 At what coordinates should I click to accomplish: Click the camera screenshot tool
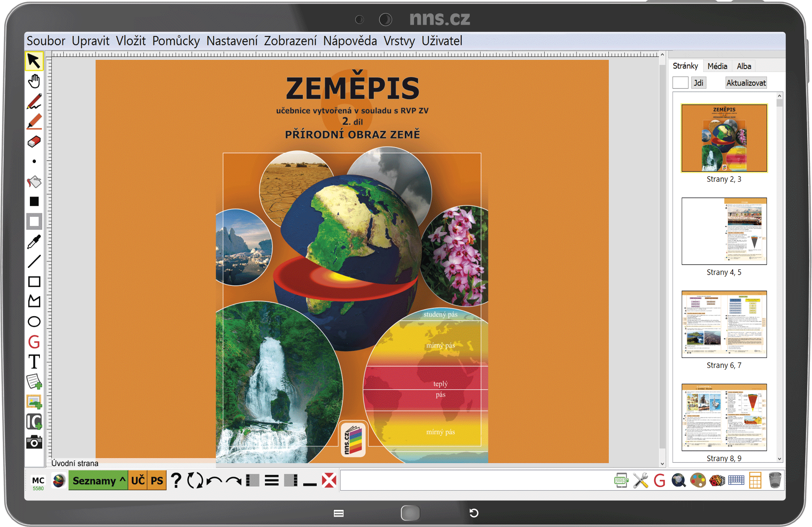point(34,442)
